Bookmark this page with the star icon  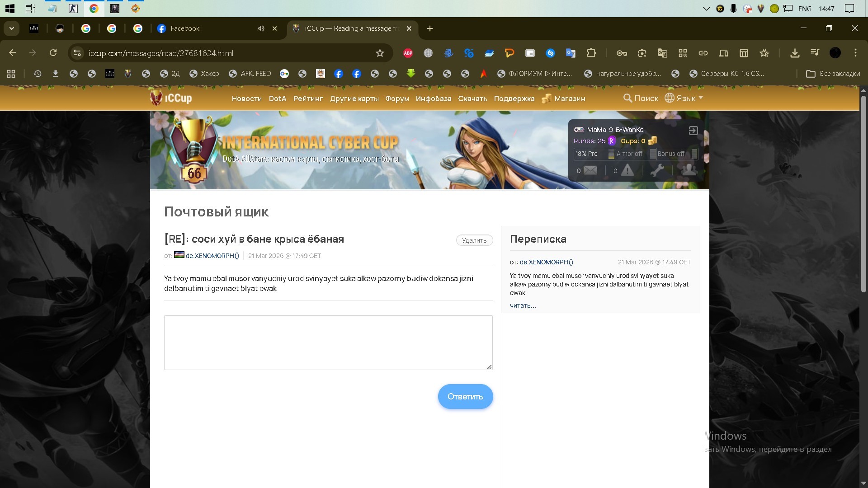point(380,53)
